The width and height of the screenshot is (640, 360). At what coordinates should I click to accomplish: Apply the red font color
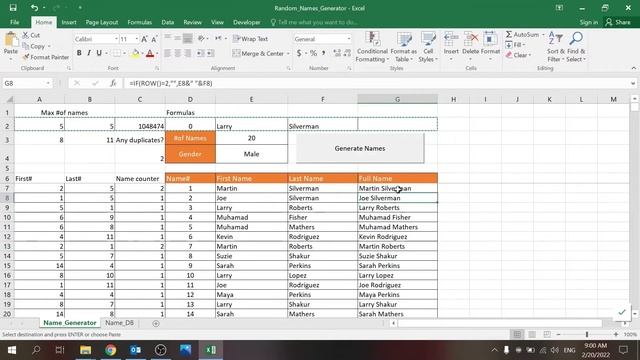pyautogui.click(x=150, y=53)
